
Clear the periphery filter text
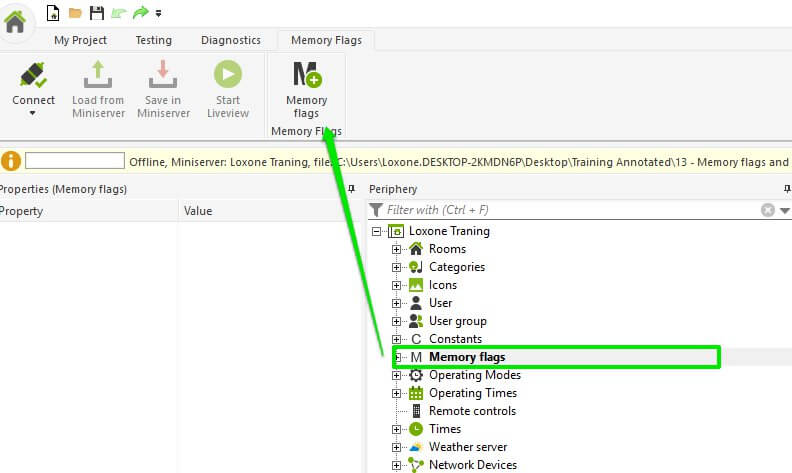tap(768, 210)
